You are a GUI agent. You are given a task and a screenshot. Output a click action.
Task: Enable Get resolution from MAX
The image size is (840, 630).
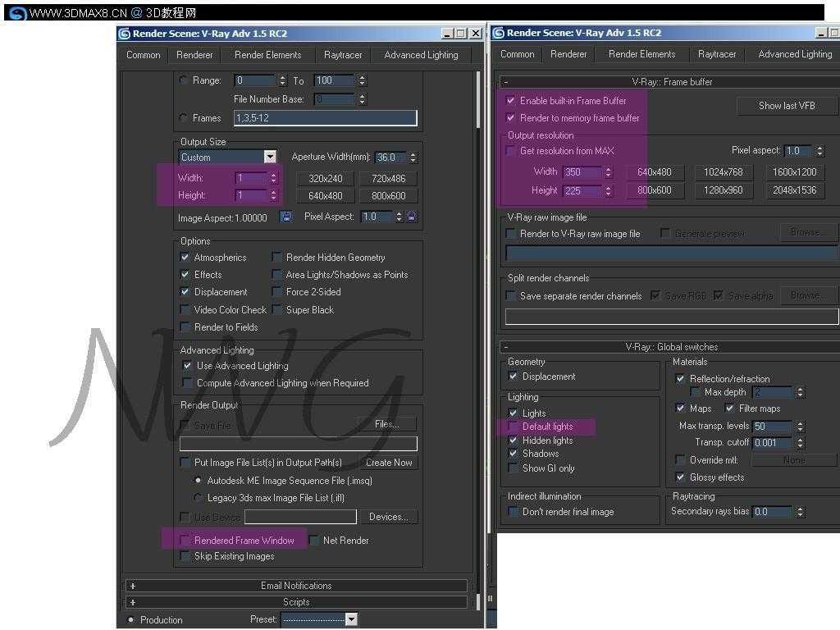pyautogui.click(x=511, y=151)
